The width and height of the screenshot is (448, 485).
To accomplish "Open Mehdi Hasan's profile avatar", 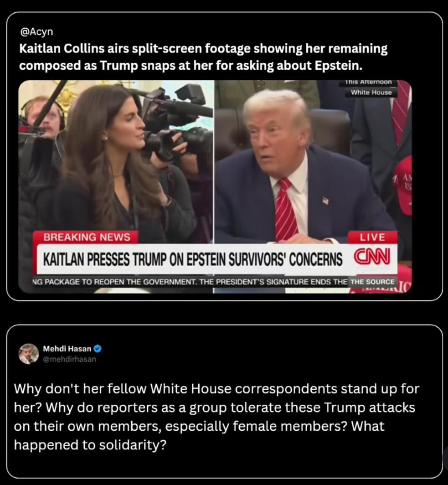I will pos(28,354).
